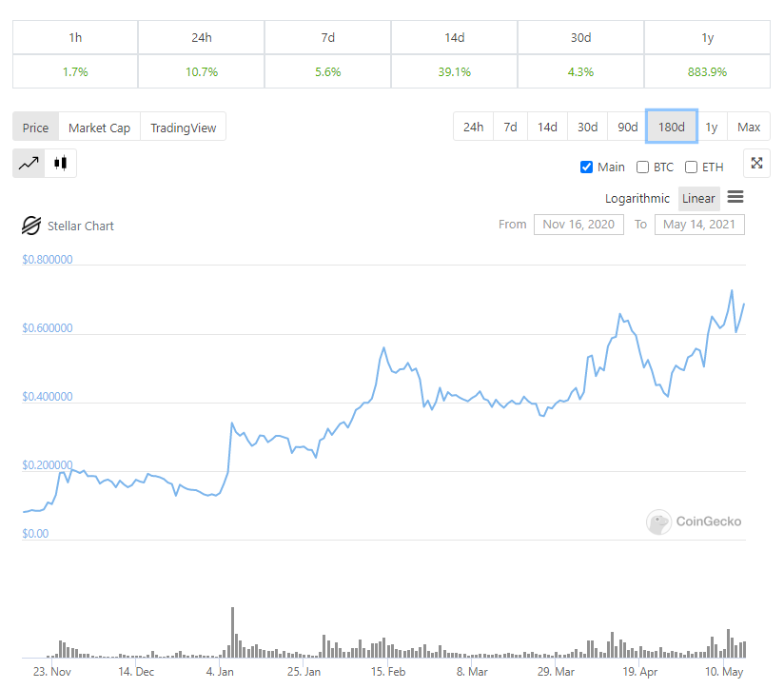The height and width of the screenshot is (689, 784).
Task: Uncheck the Main checkbox
Action: coord(586,167)
